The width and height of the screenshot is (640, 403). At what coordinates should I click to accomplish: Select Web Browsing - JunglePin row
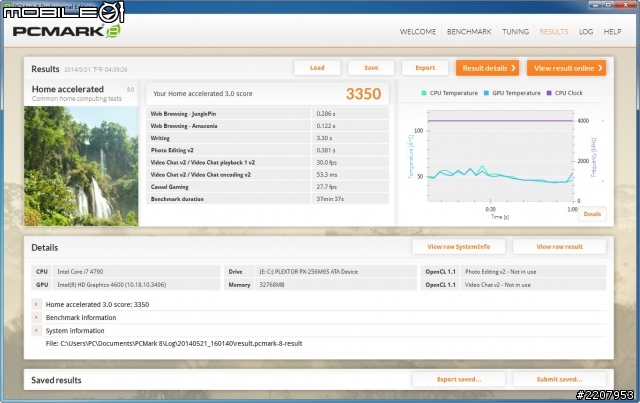pyautogui.click(x=267, y=114)
